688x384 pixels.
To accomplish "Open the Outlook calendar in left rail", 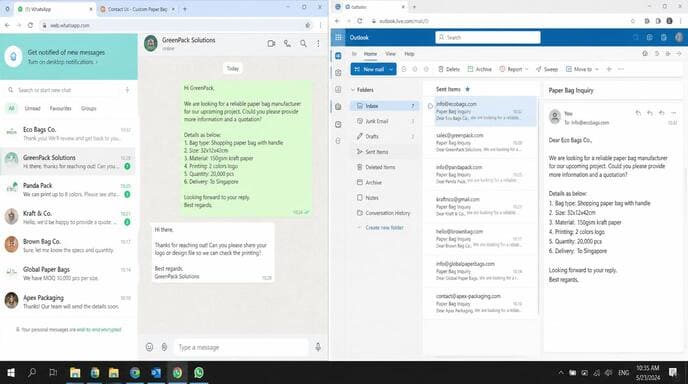I will (338, 72).
